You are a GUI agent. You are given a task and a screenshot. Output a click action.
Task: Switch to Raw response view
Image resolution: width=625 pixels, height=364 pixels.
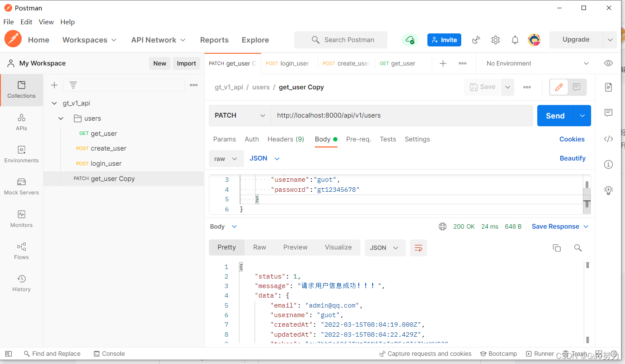click(260, 247)
